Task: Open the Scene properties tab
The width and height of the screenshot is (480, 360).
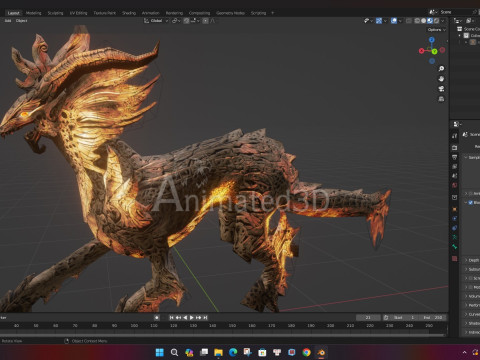Action: [x=455, y=176]
